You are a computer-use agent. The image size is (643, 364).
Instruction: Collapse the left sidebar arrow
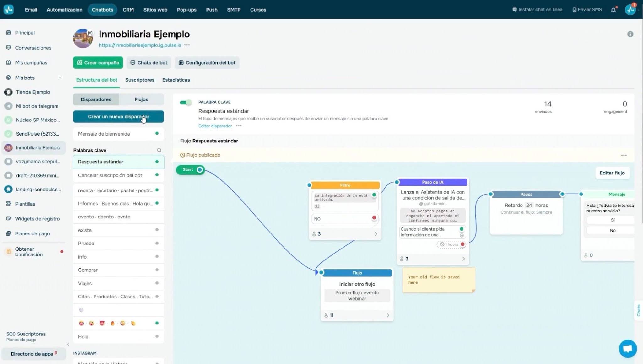(68, 344)
